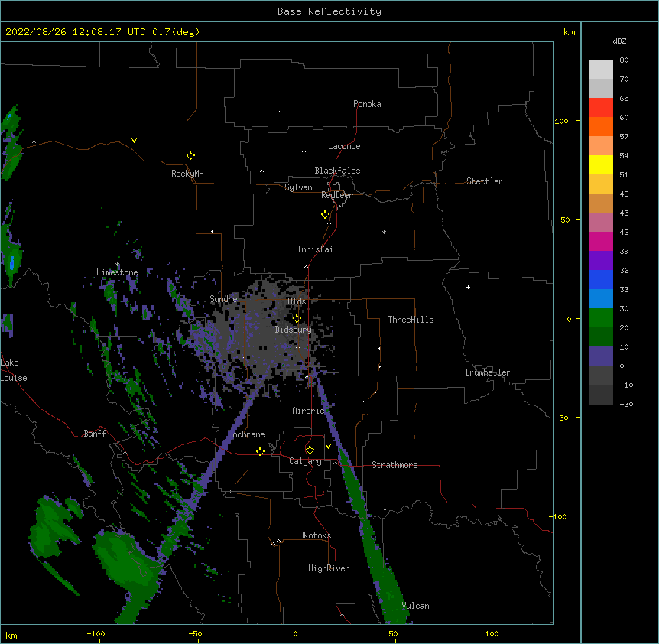Click the -50 bottom axis tick label
This screenshot has height=644, width=659.
(195, 633)
